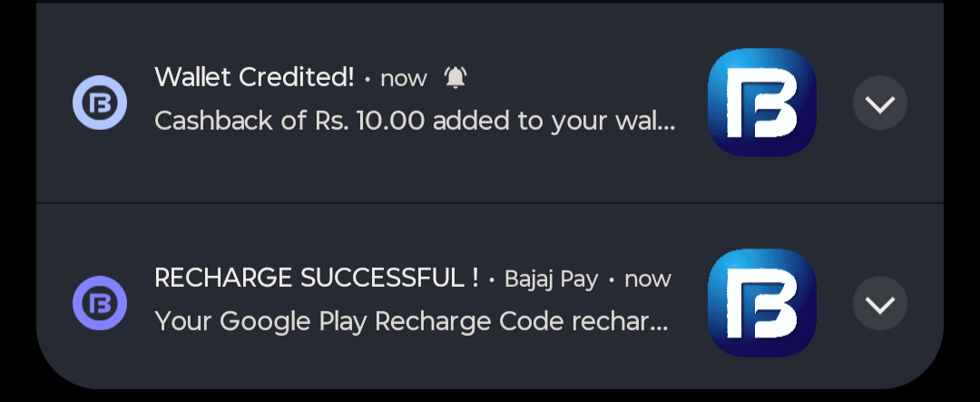
Task: Click the alert bell icon on Wallet Credited
Action: [456, 78]
